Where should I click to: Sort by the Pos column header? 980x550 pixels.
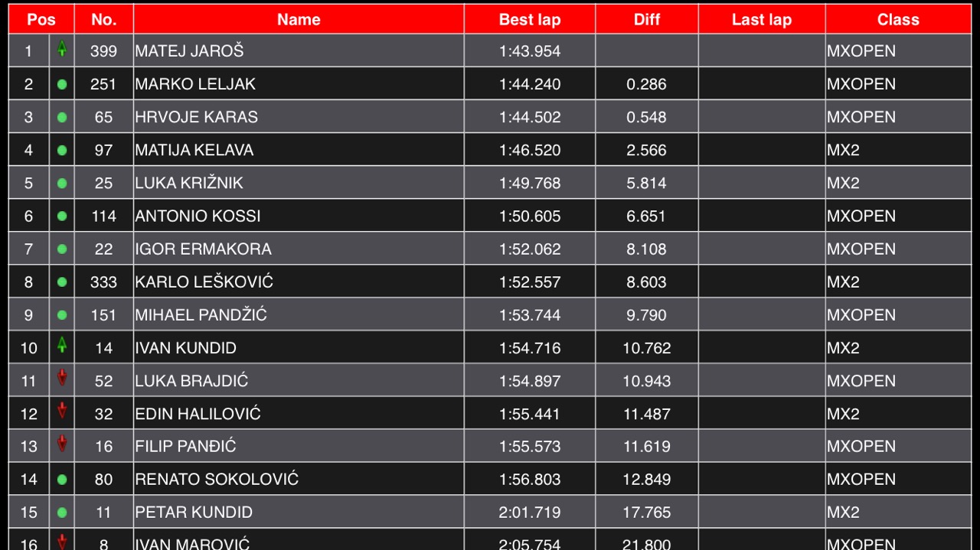[41, 19]
